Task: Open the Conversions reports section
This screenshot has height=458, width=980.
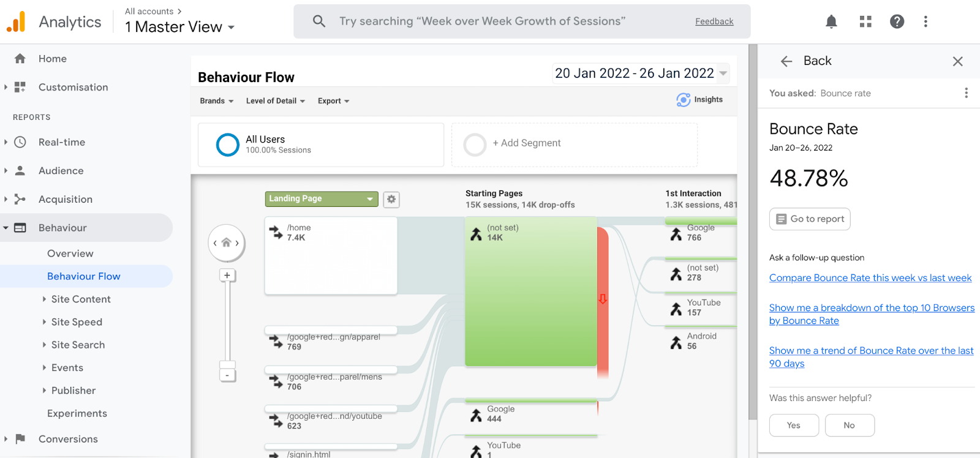Action: pos(68,439)
